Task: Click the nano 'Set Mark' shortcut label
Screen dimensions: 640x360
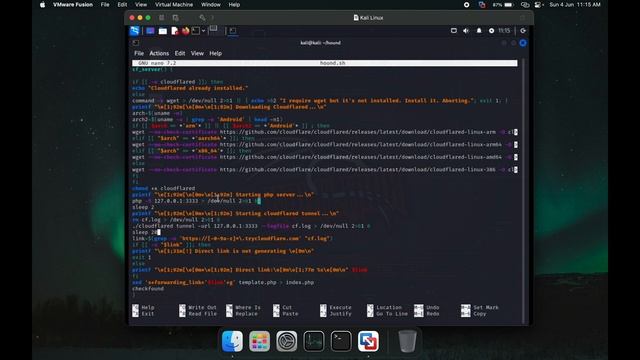Action: click(x=486, y=307)
